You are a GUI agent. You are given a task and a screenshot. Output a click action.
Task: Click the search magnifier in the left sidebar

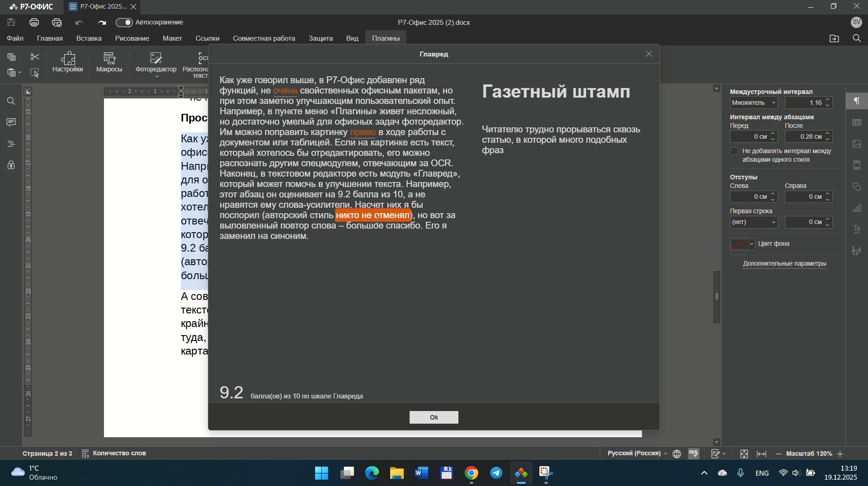click(11, 102)
